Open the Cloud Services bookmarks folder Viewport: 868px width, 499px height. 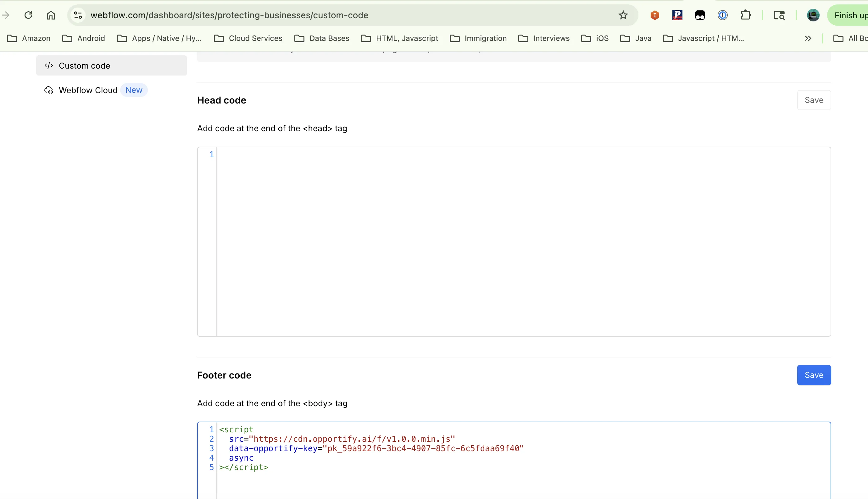[256, 38]
